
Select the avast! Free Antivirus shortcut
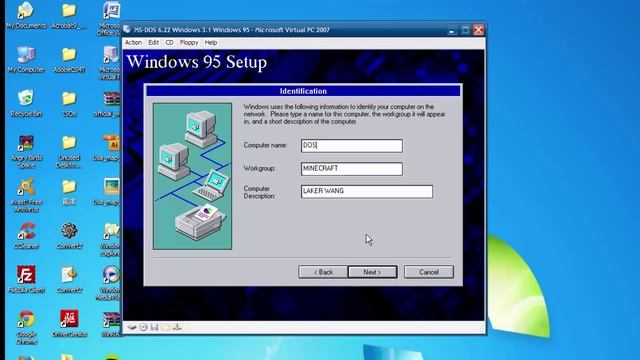[26, 195]
